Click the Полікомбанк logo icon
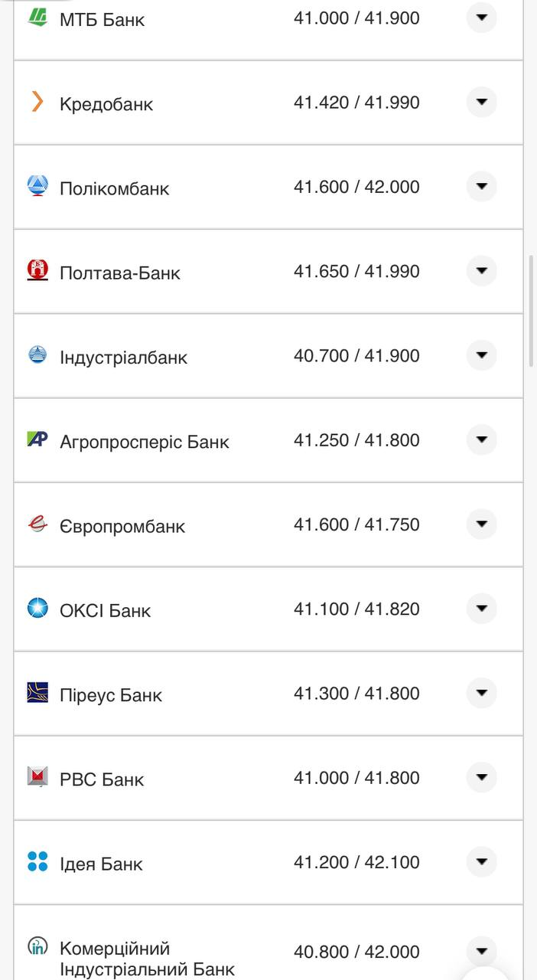Screen dimensions: 537x980 click(37, 186)
